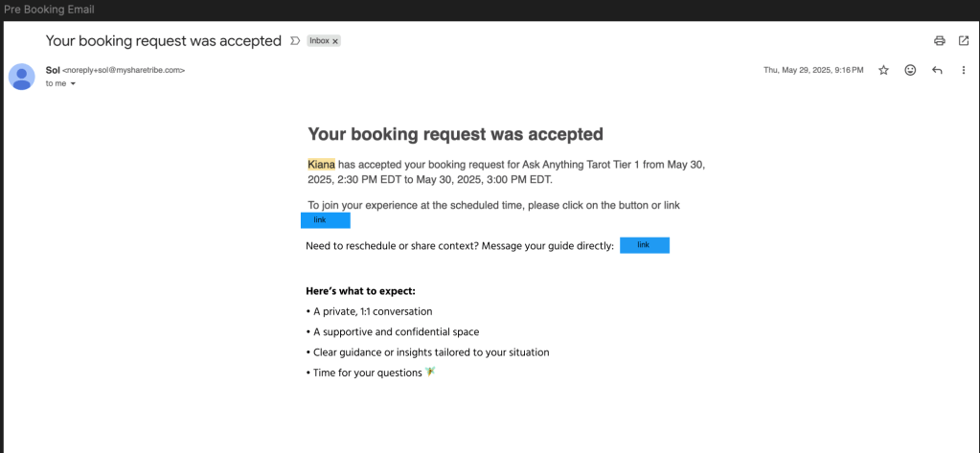Click the noreply+sol@mysharetribe.com address
Image resolution: width=980 pixels, height=453 pixels.
click(124, 70)
